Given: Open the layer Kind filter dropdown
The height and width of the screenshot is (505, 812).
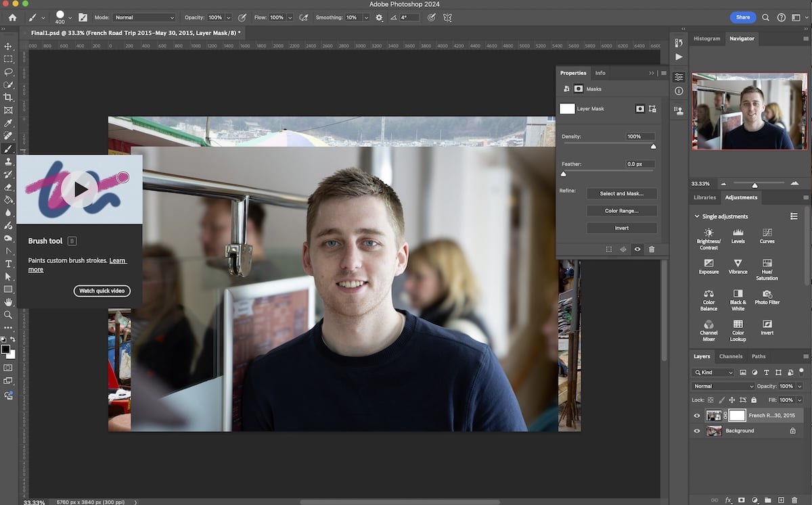Looking at the screenshot, I should [x=713, y=372].
